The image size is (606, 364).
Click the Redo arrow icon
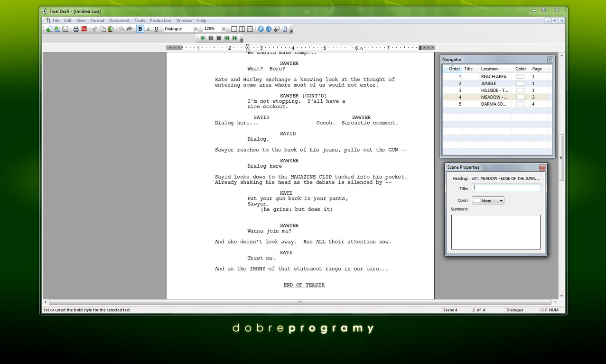[x=130, y=29]
